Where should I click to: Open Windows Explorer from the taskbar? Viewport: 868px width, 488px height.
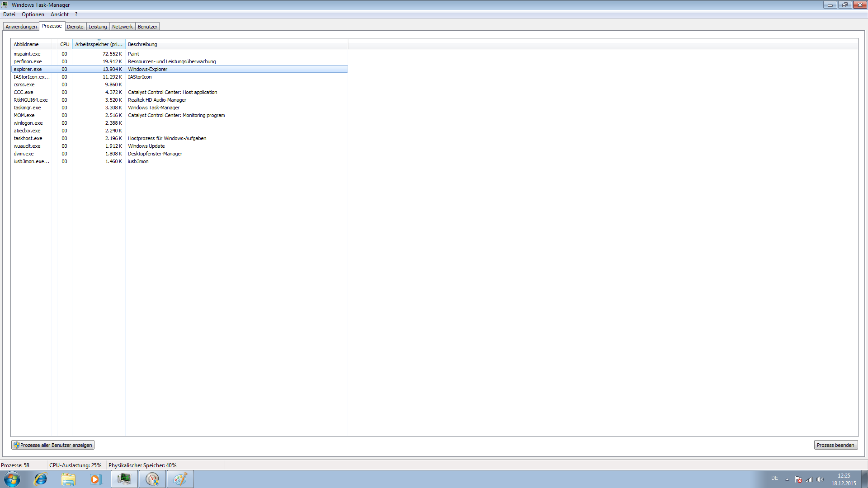click(x=68, y=479)
